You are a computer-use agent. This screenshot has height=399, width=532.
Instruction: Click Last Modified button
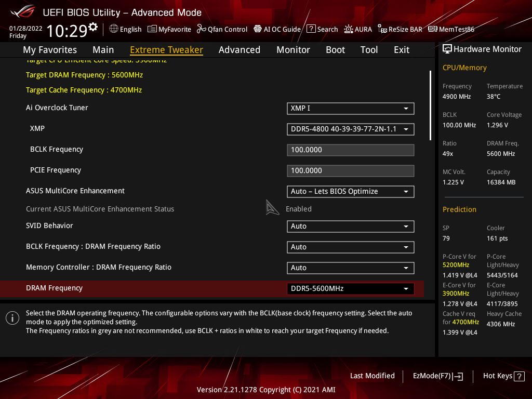[372, 376]
